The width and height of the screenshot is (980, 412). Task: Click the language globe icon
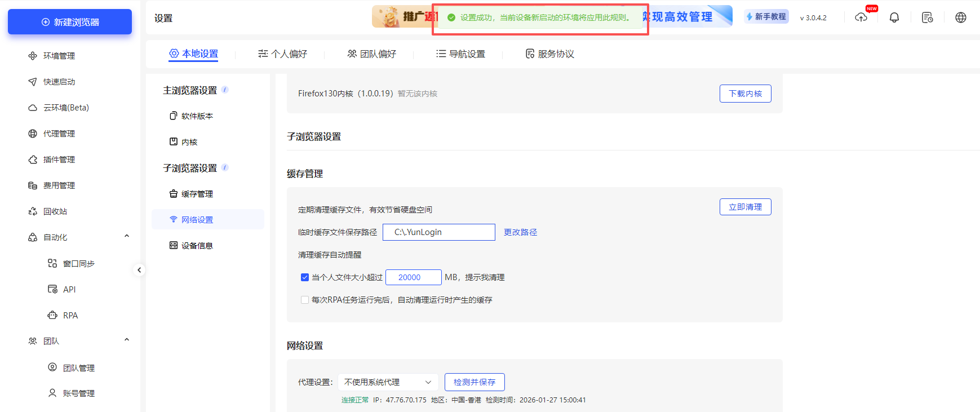tap(961, 17)
